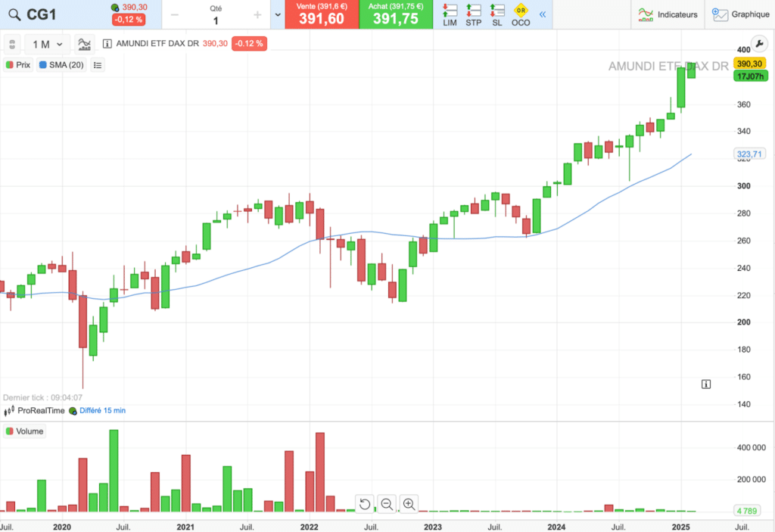Open the indicator list icon next to SMA
775x532 pixels.
pos(98,65)
